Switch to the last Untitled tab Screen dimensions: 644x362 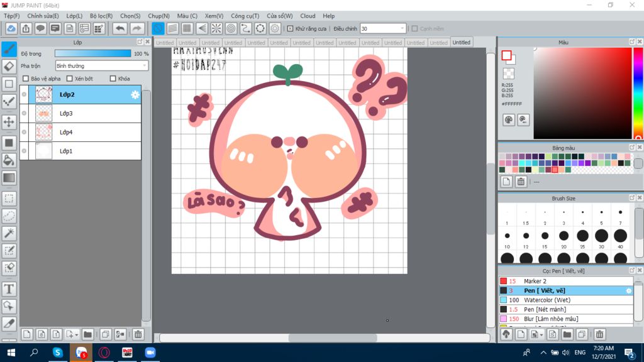click(461, 42)
